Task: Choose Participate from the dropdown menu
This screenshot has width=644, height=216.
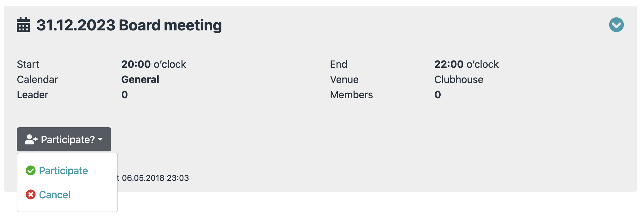Action: (x=63, y=171)
